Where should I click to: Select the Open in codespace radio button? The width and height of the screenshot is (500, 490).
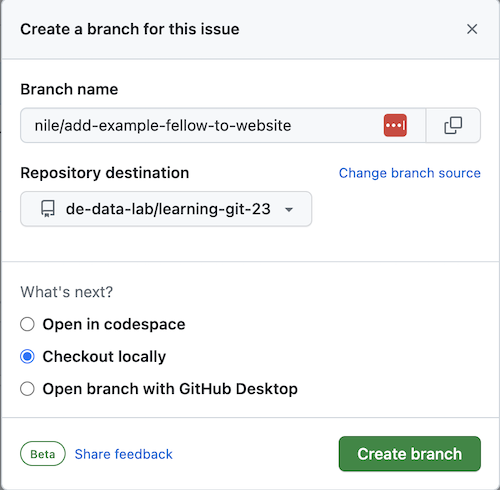click(x=27, y=324)
